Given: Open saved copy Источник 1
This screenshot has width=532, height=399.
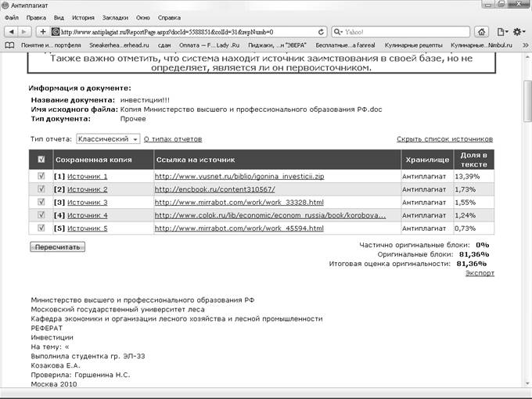Looking at the screenshot, I should pos(87,177).
